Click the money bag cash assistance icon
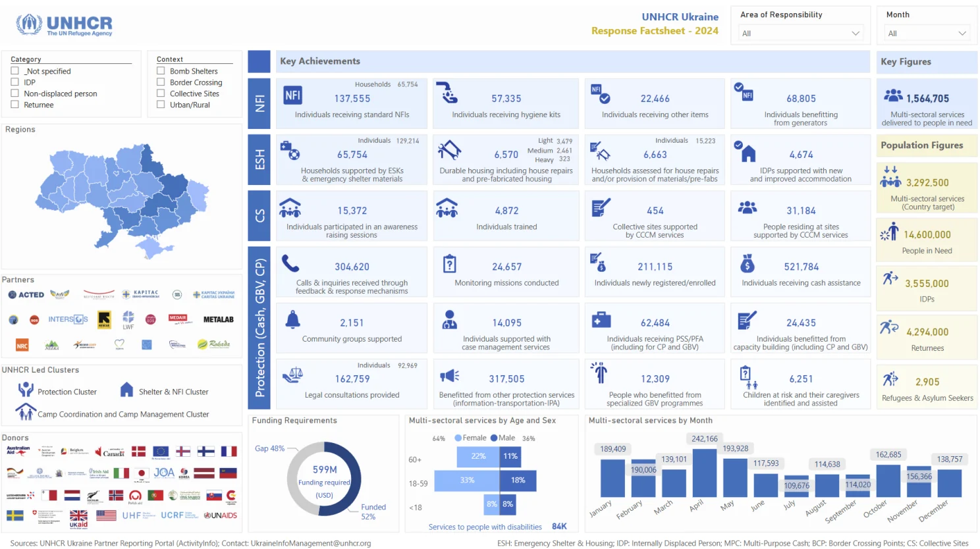980x549 pixels. pos(747,263)
